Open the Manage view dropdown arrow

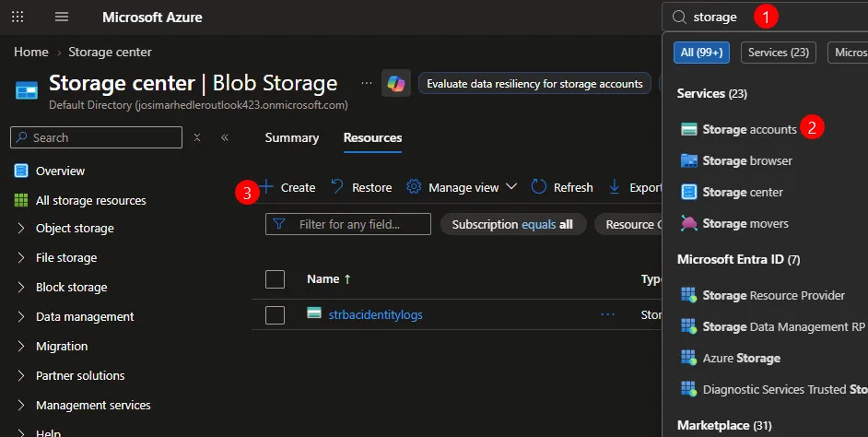(511, 186)
